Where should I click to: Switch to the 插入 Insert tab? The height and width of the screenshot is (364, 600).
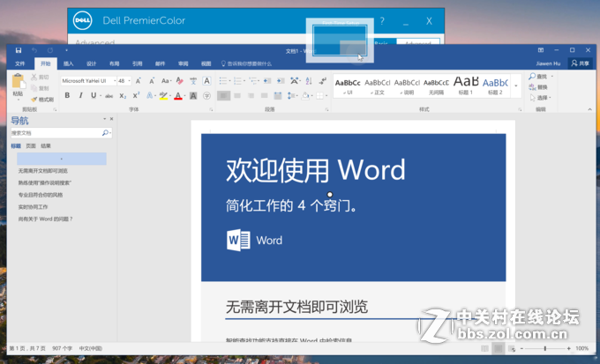click(x=69, y=63)
